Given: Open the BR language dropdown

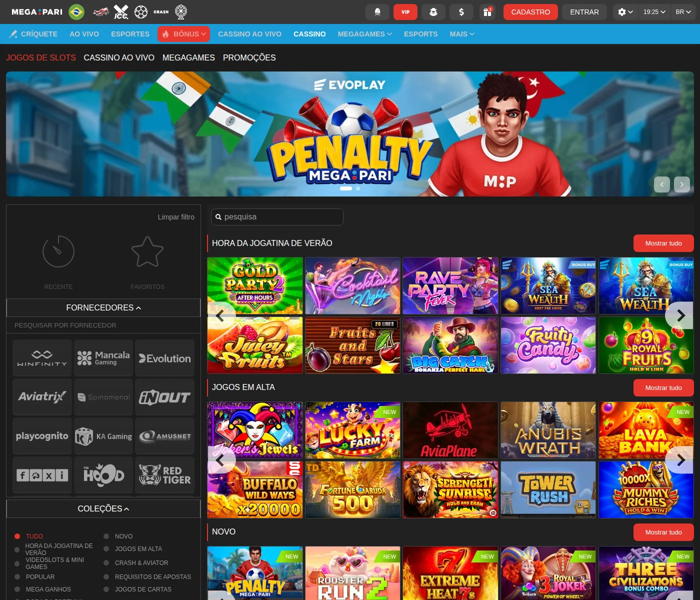Looking at the screenshot, I should click(683, 12).
